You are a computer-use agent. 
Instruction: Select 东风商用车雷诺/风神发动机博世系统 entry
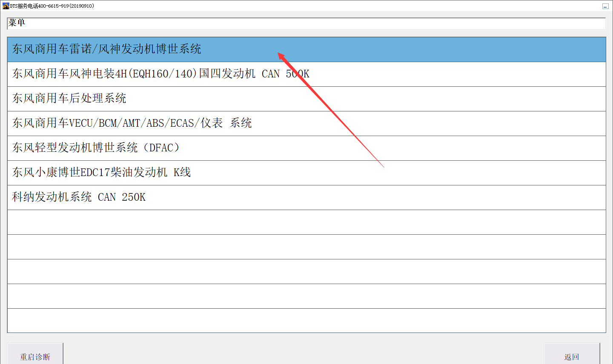[x=306, y=49]
